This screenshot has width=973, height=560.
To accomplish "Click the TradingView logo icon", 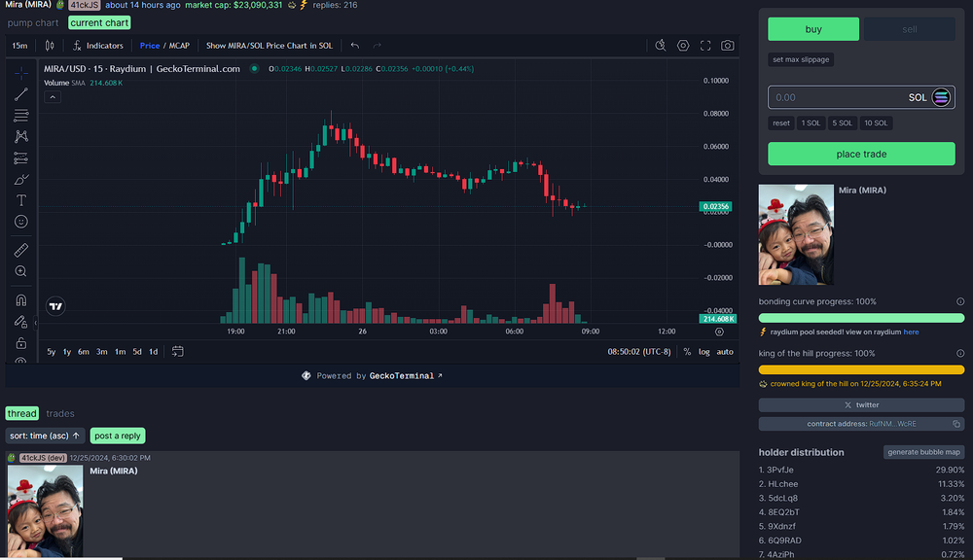I will [55, 305].
